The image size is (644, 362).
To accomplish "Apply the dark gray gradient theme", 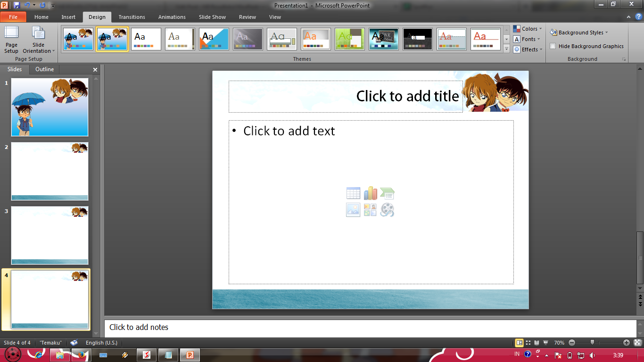I will (x=248, y=39).
